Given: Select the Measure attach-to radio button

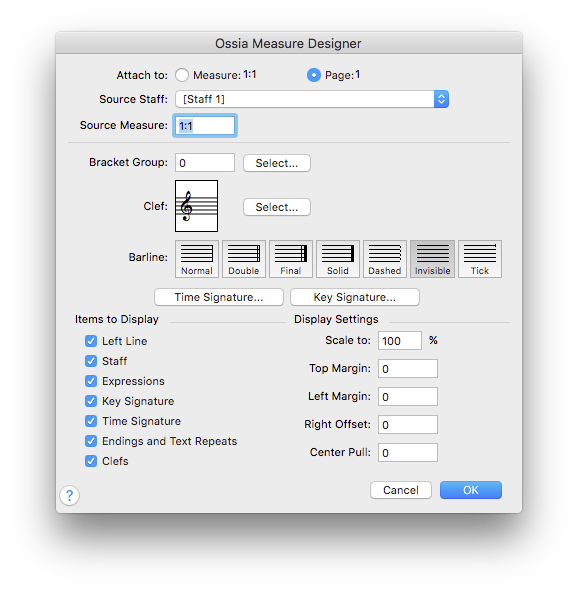Looking at the screenshot, I should coord(182,75).
